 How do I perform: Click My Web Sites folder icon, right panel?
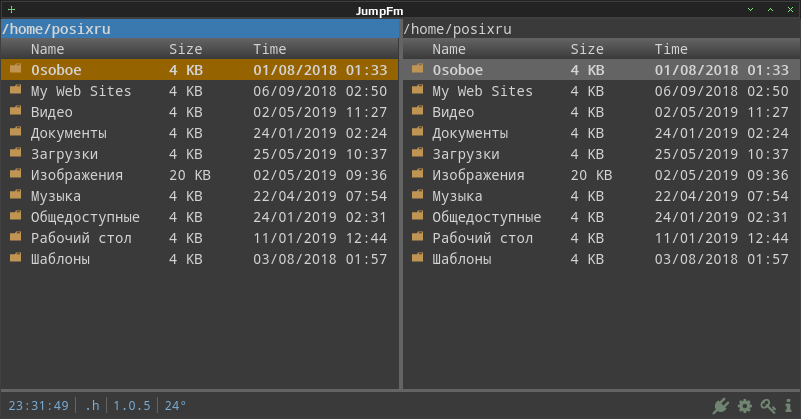(x=417, y=89)
